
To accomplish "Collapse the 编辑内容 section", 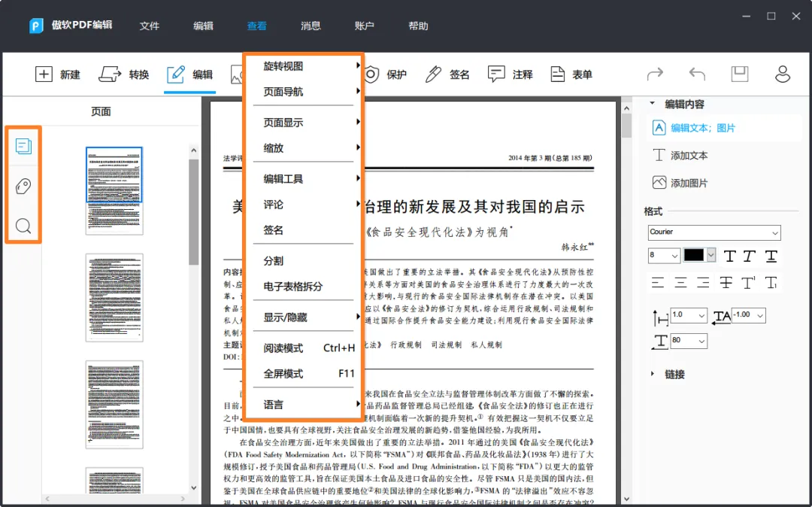I will click(653, 104).
